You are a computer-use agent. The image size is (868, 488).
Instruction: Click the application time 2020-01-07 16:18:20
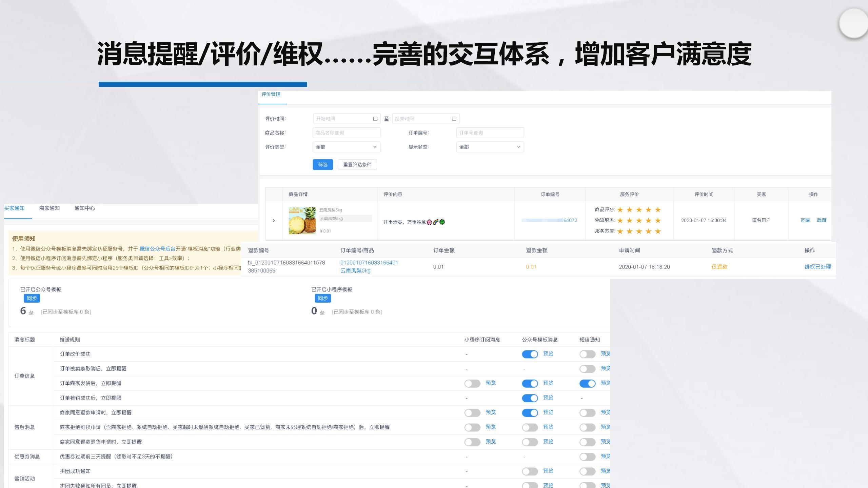click(644, 267)
